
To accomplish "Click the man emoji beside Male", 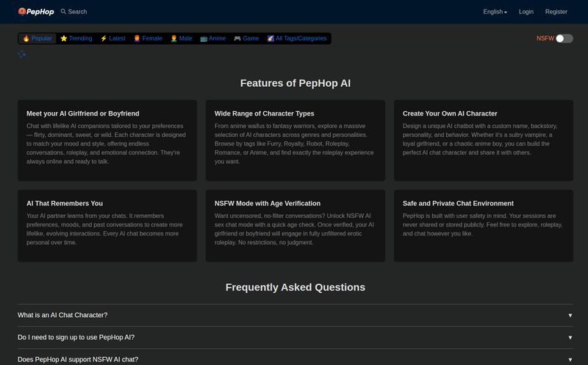I will click(173, 38).
